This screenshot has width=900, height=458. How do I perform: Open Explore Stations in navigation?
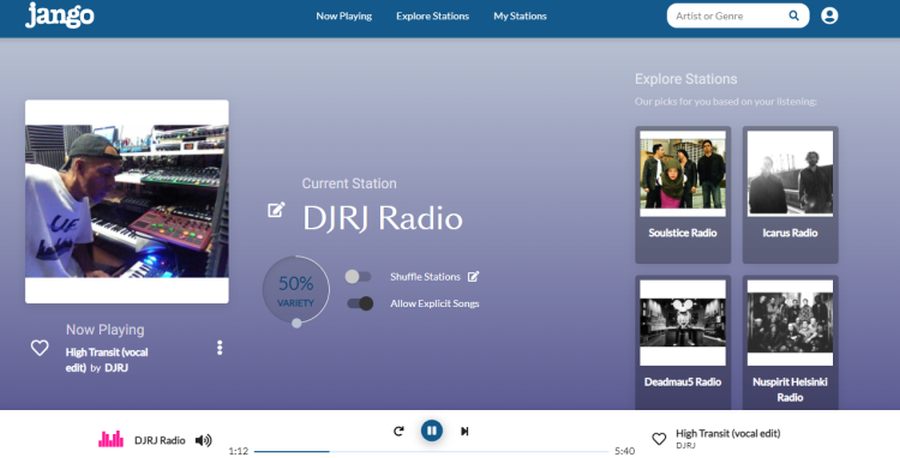tap(432, 16)
